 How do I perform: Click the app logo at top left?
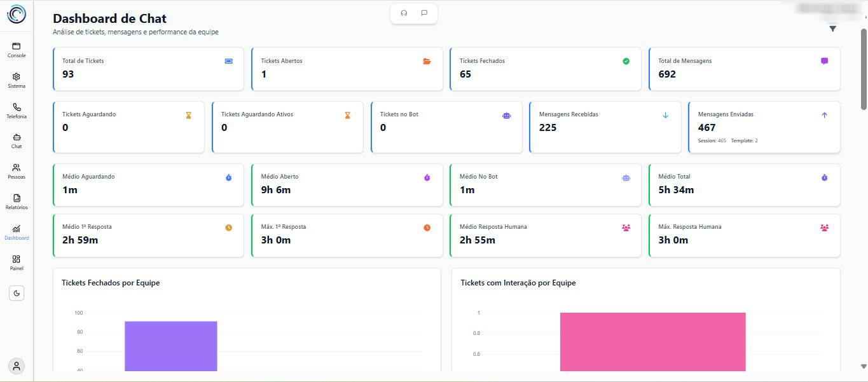[17, 14]
